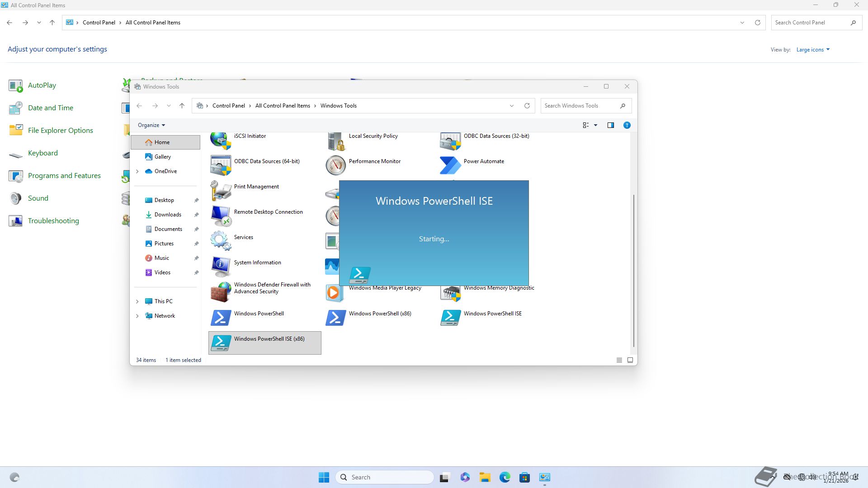Image resolution: width=868 pixels, height=488 pixels.
Task: Open Programs and Features
Action: [64, 176]
